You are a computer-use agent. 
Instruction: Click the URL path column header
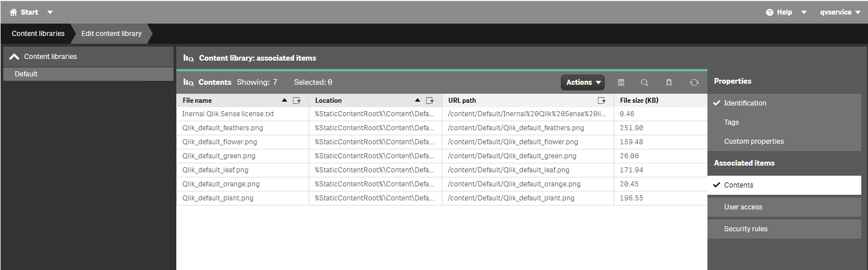(x=528, y=100)
